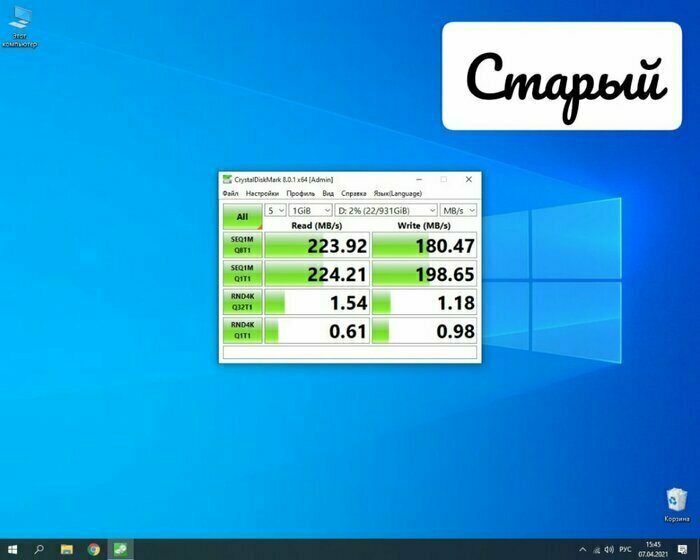Open the Язык(Language) menu
Screen dimensions: 700x560
(397, 193)
